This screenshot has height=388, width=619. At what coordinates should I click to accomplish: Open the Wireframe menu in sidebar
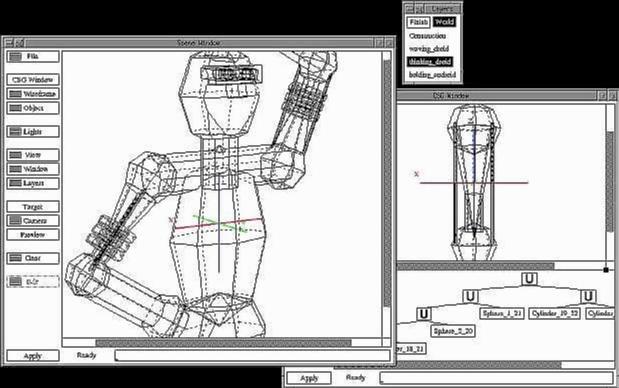point(33,94)
